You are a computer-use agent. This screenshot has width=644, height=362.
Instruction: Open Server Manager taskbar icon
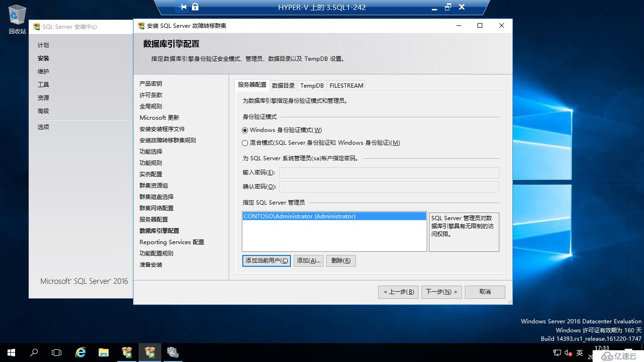[x=173, y=352]
